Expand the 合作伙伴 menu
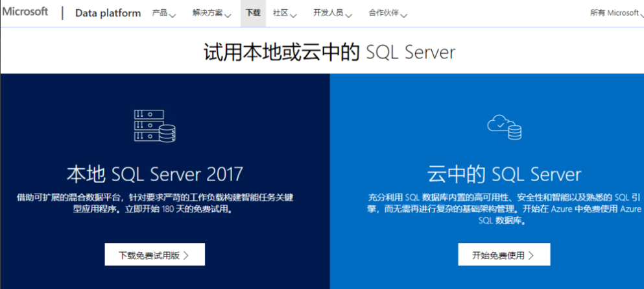 click(x=388, y=13)
